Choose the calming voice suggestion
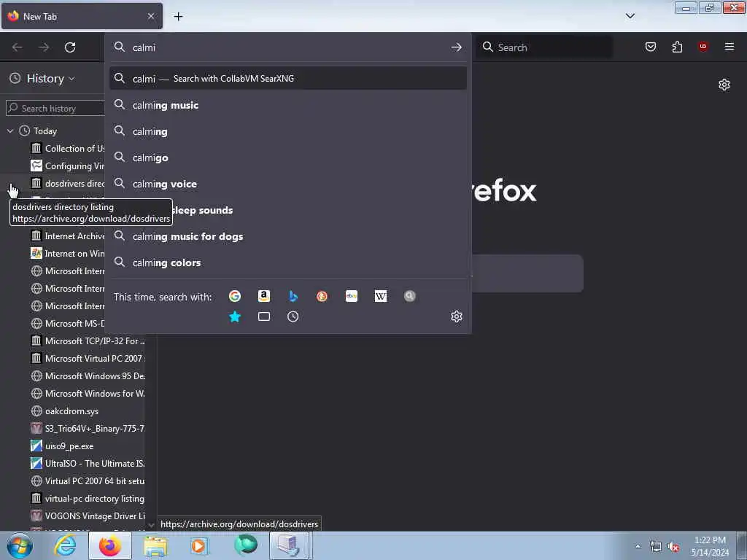The height and width of the screenshot is (560, 747). 287,184
